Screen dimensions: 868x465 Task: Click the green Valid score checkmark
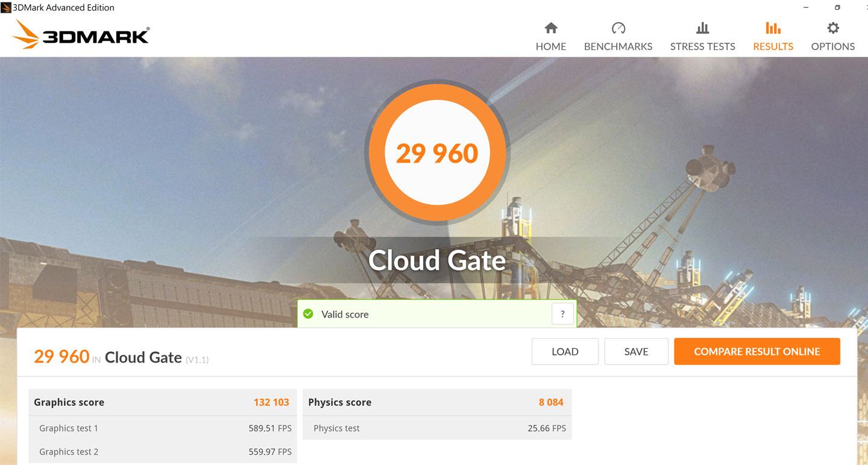[309, 314]
